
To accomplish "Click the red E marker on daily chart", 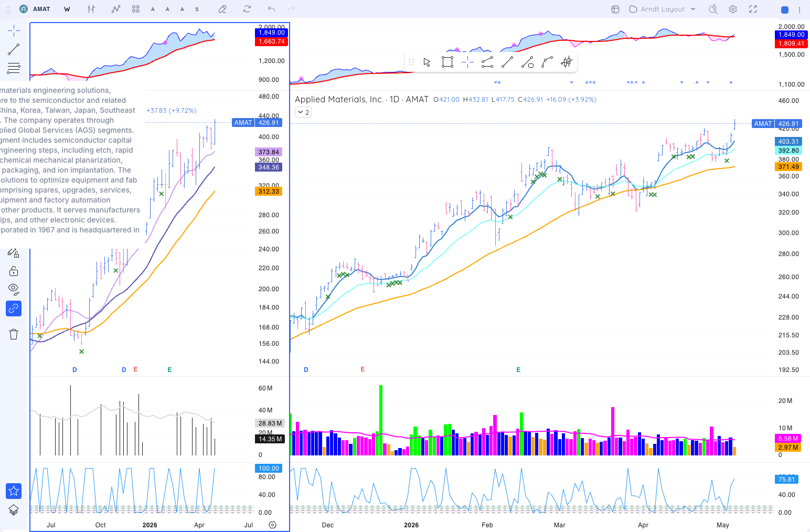I will click(x=363, y=369).
